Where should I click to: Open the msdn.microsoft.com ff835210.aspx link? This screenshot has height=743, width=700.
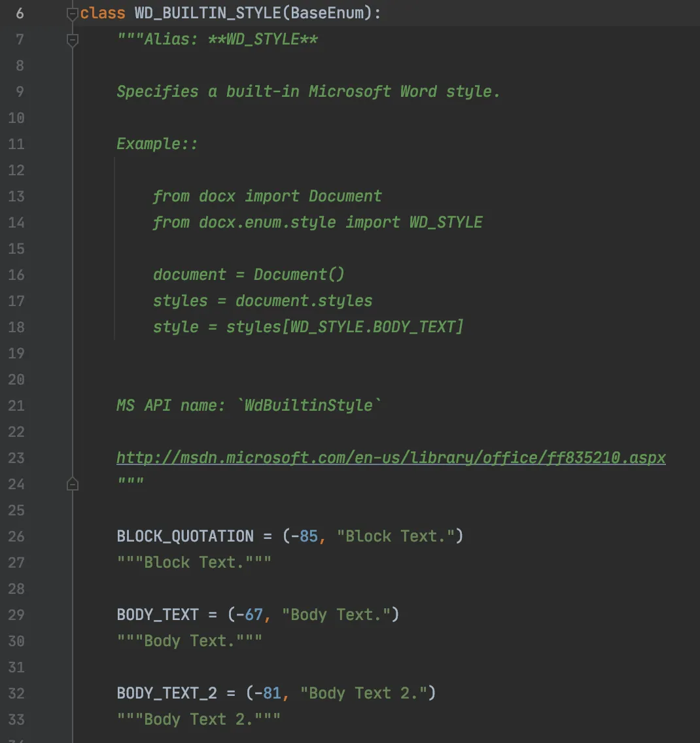click(x=391, y=458)
